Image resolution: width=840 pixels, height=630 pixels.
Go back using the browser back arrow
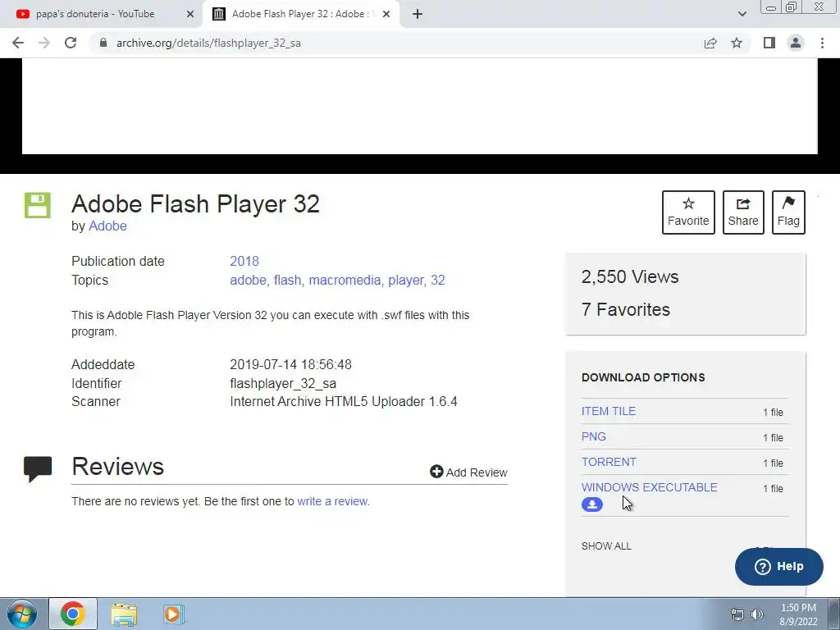(x=18, y=43)
